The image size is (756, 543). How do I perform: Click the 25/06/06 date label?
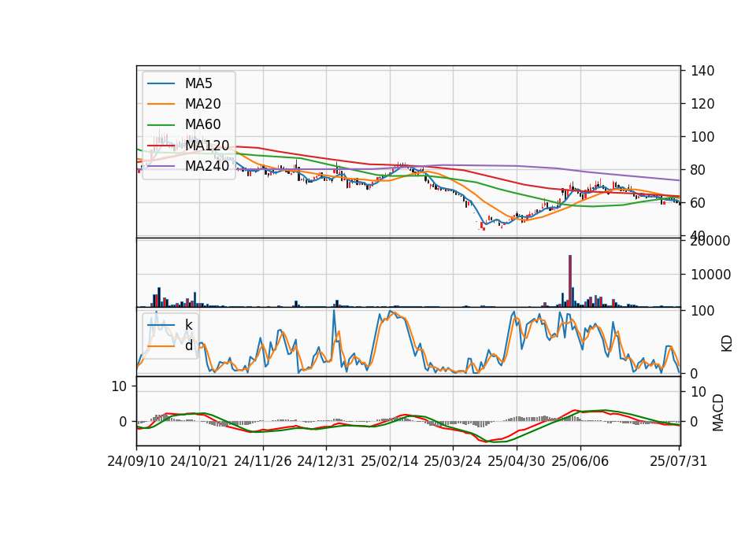(580, 461)
